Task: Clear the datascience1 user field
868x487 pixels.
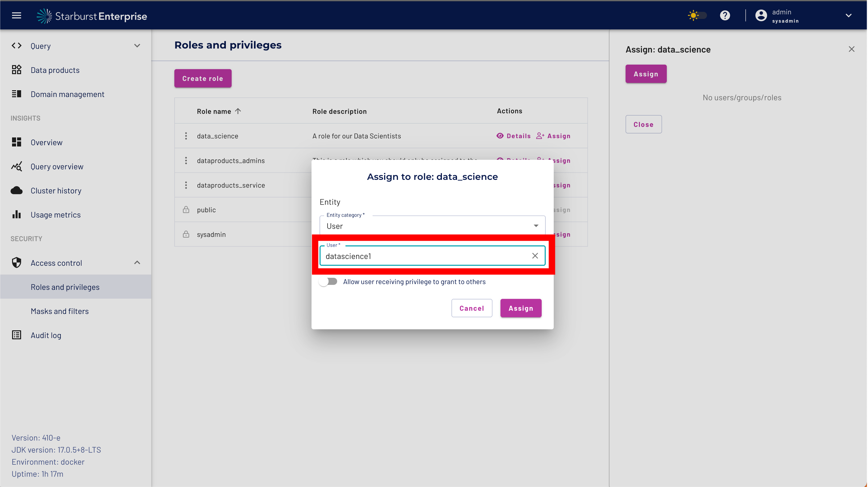Action: click(535, 256)
